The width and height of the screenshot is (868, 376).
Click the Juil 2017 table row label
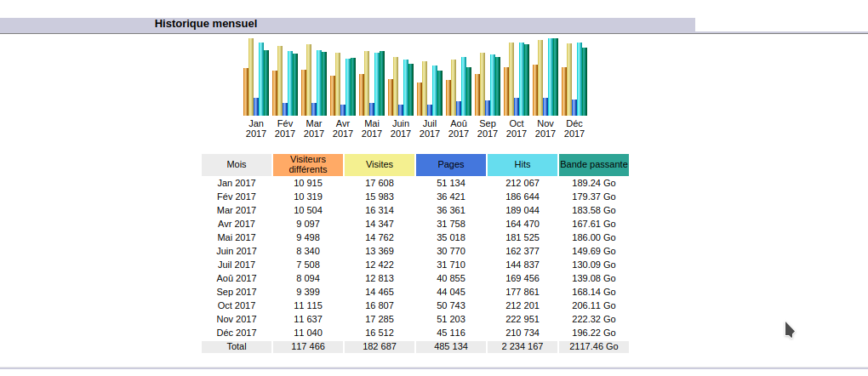[237, 265]
